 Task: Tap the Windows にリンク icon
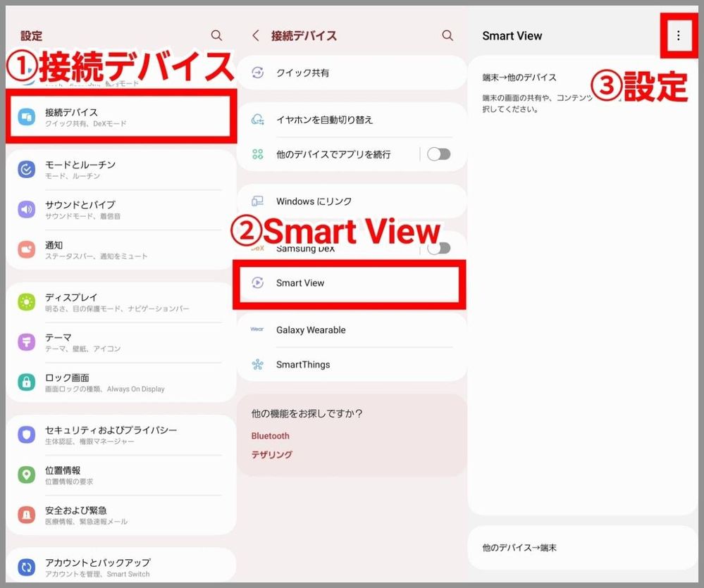(258, 201)
